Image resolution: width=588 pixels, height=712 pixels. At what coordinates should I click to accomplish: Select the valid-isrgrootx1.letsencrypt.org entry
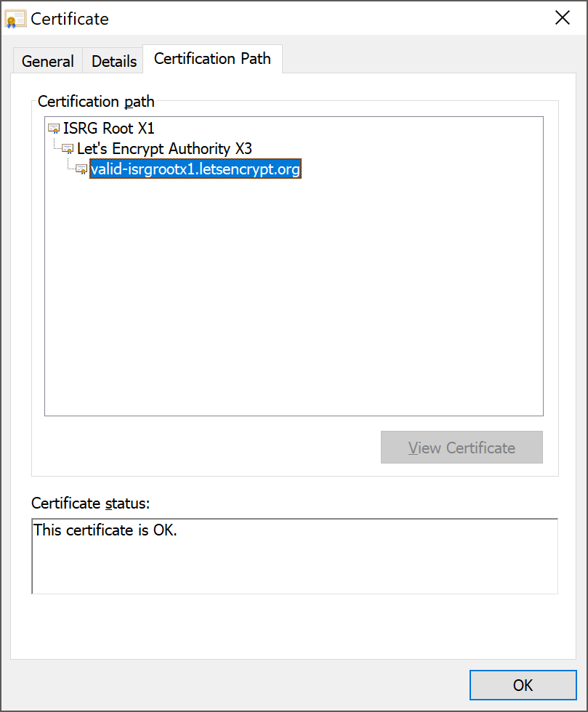tap(196, 169)
